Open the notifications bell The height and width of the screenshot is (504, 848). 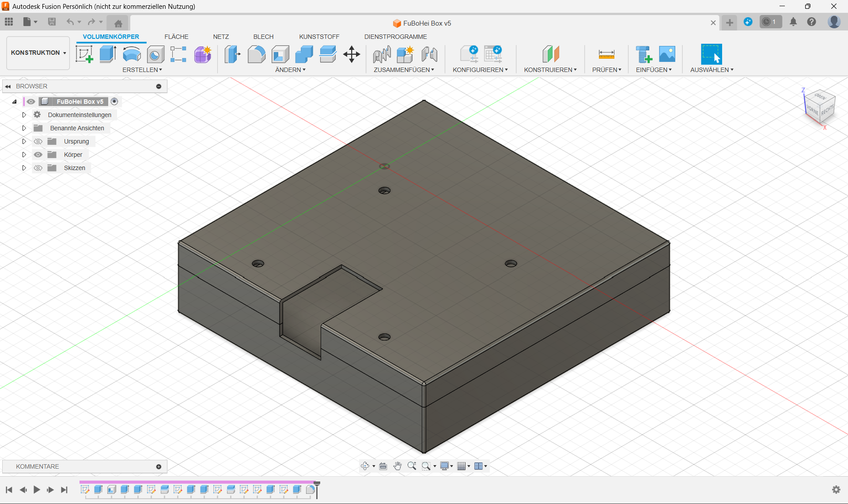[793, 22]
